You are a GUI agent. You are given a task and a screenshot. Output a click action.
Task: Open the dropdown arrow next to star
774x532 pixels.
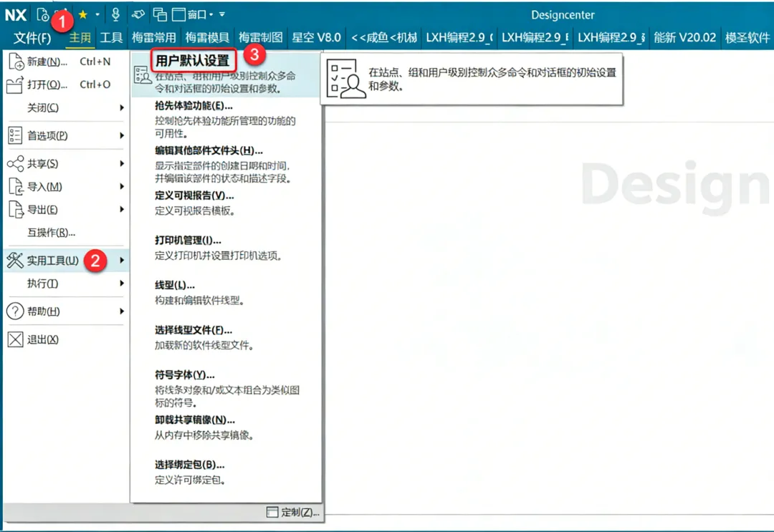[x=97, y=15]
